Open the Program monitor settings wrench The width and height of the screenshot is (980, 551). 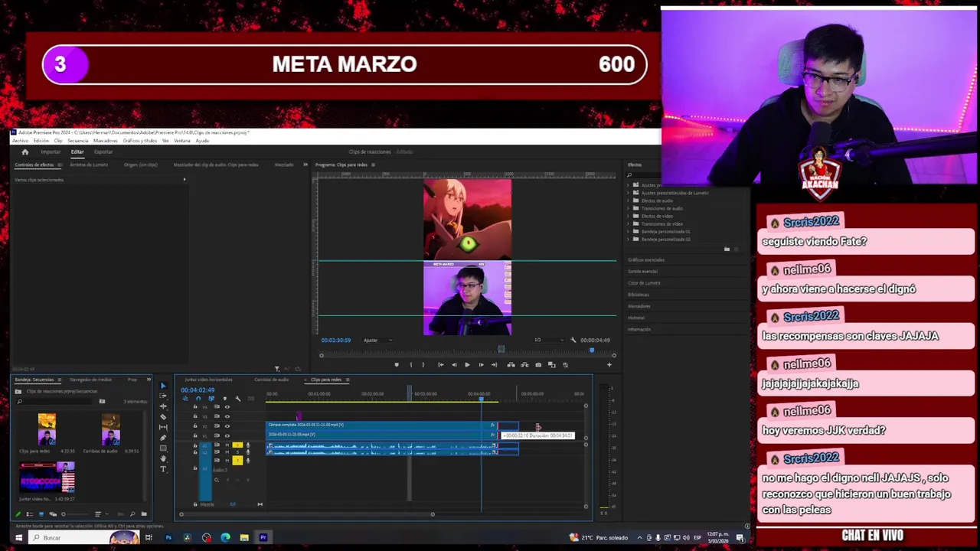(x=573, y=340)
